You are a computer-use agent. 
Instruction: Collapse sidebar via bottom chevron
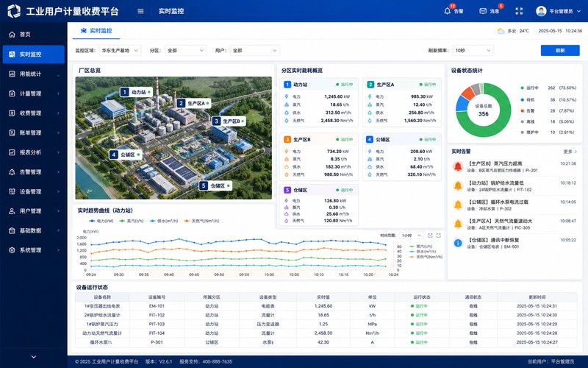pyautogui.click(x=34, y=357)
